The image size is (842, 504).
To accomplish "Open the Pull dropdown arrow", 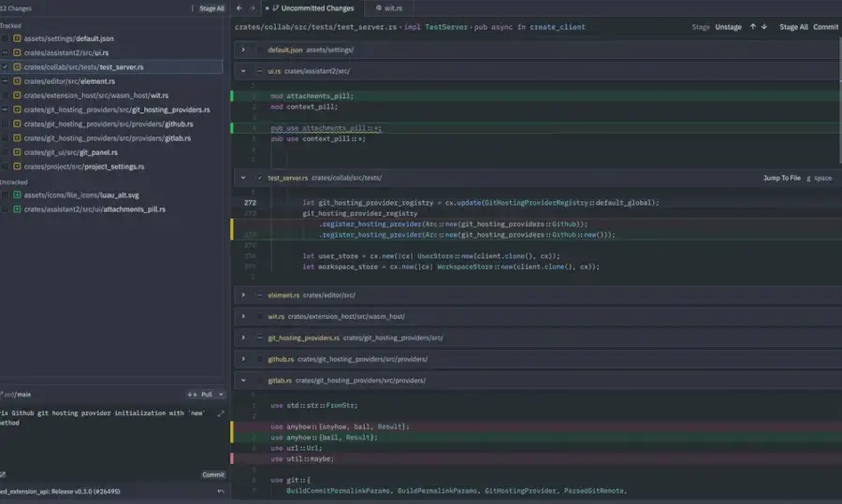I will click(221, 395).
